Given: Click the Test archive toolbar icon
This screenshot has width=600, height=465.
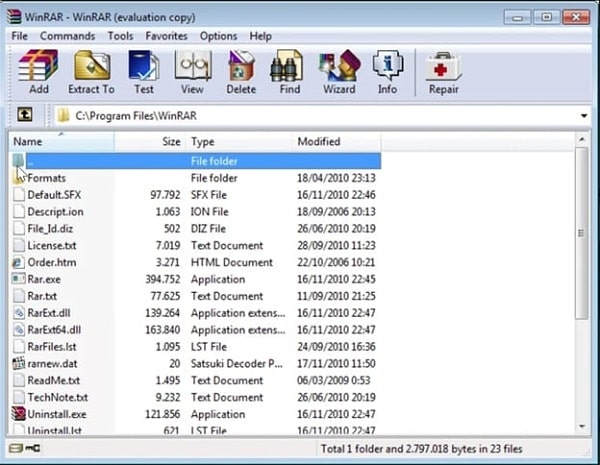Looking at the screenshot, I should pyautogui.click(x=144, y=66).
